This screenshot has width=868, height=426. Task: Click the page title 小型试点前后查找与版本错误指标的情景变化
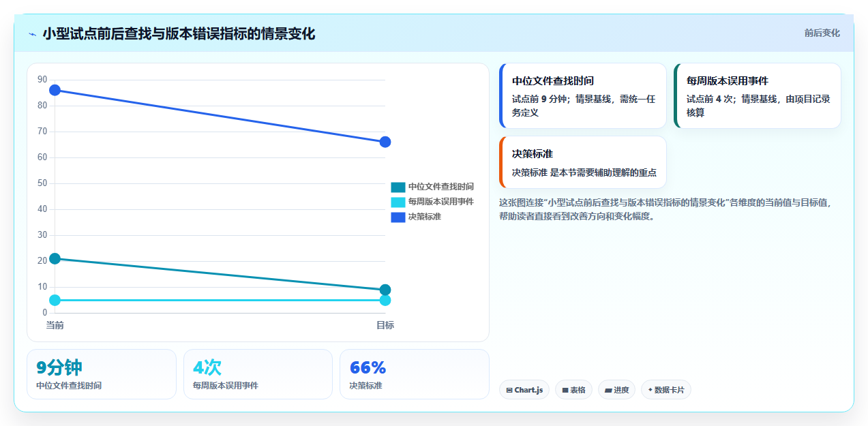[179, 33]
